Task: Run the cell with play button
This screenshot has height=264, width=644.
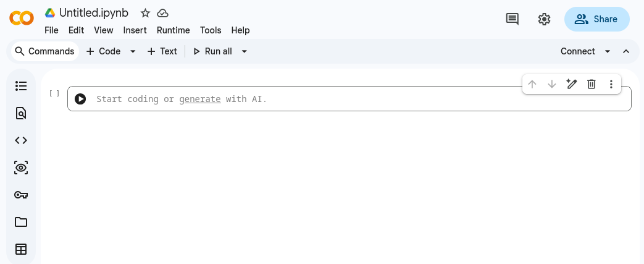Action: tap(80, 99)
